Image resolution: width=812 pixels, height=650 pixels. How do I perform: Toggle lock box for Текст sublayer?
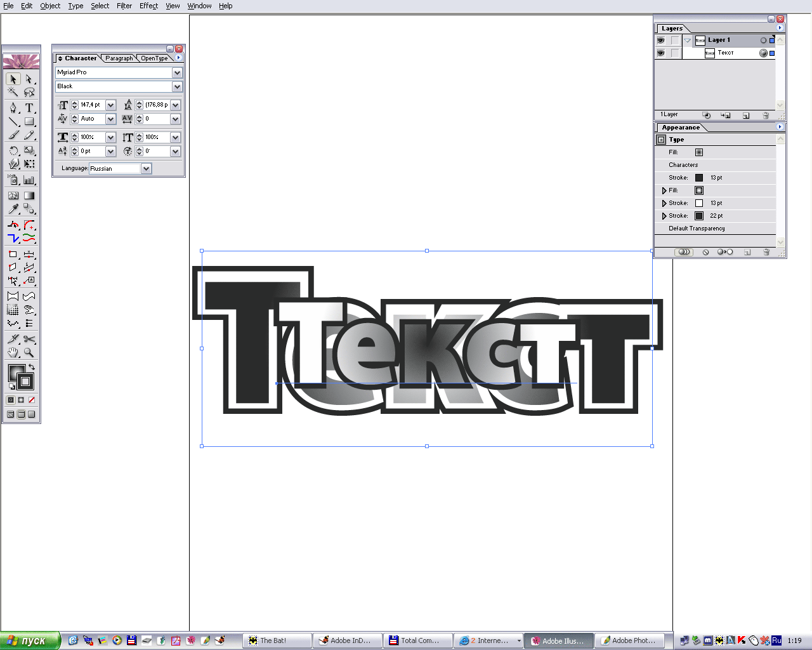[674, 53]
